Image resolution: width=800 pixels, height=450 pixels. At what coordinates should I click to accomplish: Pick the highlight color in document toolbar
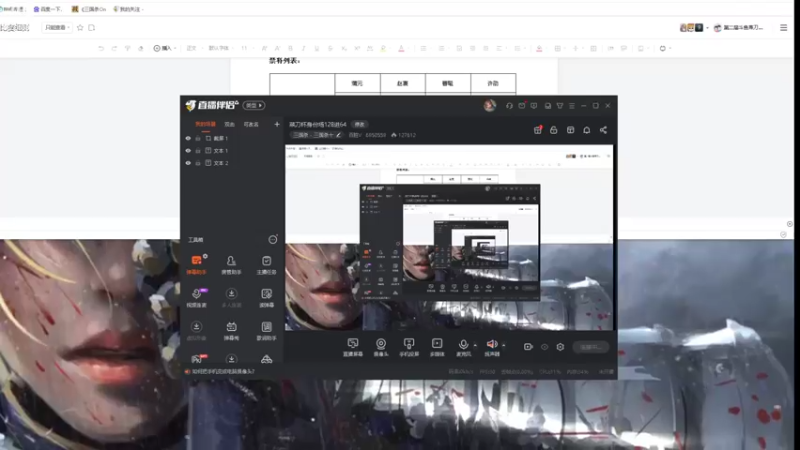383,48
